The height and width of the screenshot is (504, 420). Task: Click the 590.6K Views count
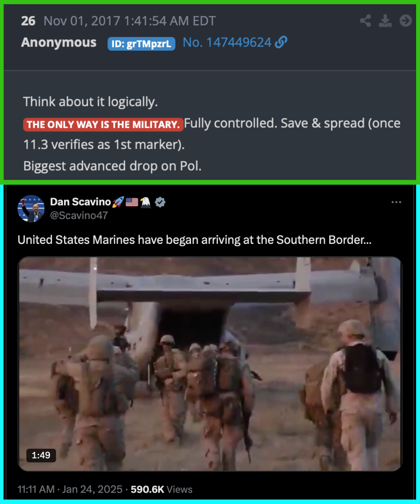click(x=161, y=489)
